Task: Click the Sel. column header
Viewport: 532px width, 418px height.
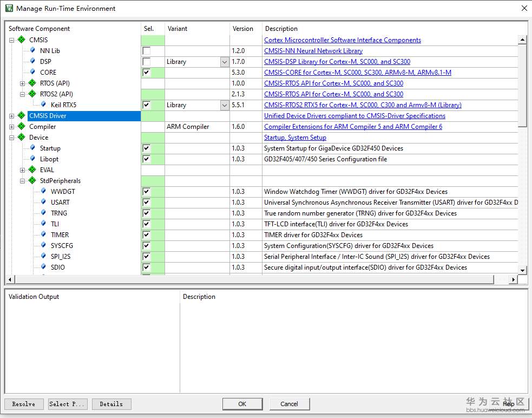Action: point(153,29)
